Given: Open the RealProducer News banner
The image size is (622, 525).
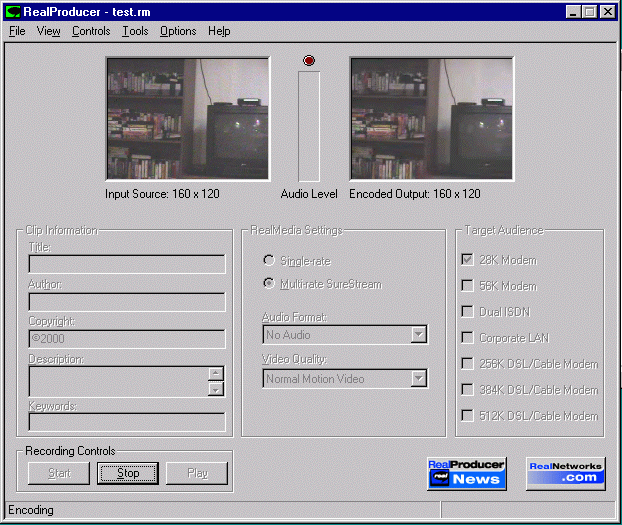Looking at the screenshot, I should click(466, 474).
